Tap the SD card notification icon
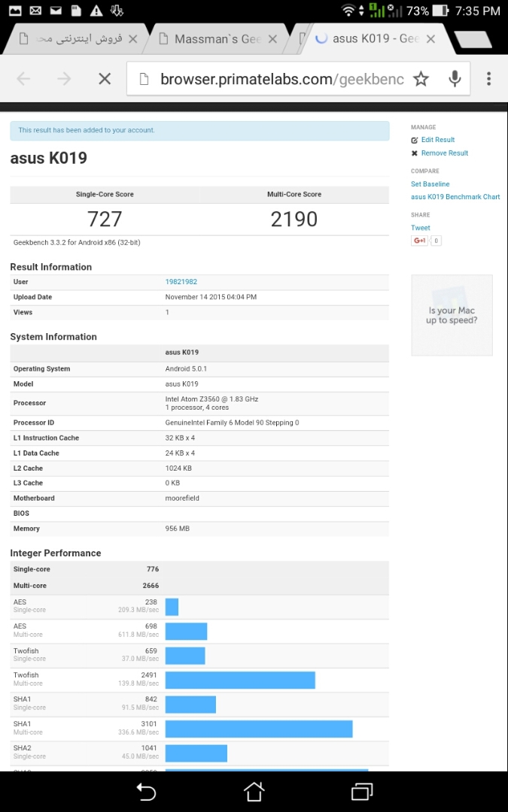This screenshot has height=812, width=508. tap(76, 11)
